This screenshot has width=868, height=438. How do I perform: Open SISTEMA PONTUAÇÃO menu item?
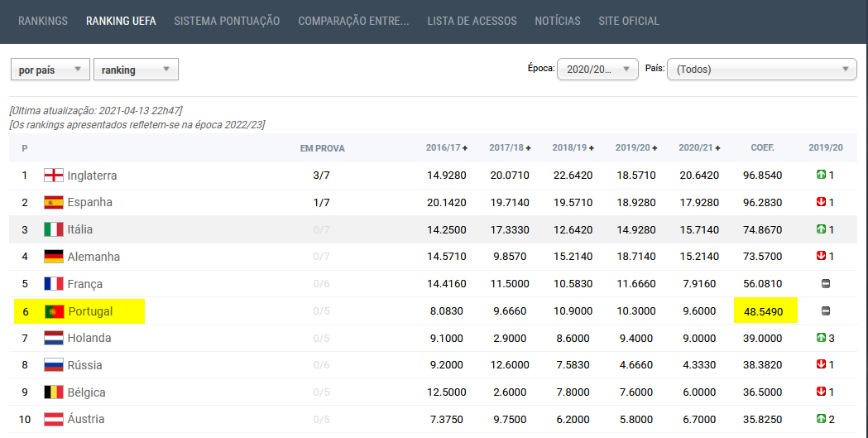[x=227, y=21]
